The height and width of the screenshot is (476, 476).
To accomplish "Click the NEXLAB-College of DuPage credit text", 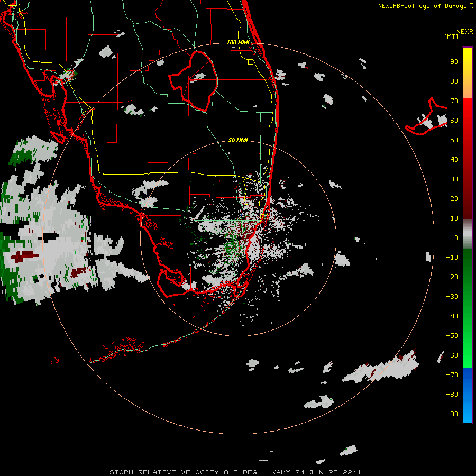I will click(x=423, y=6).
